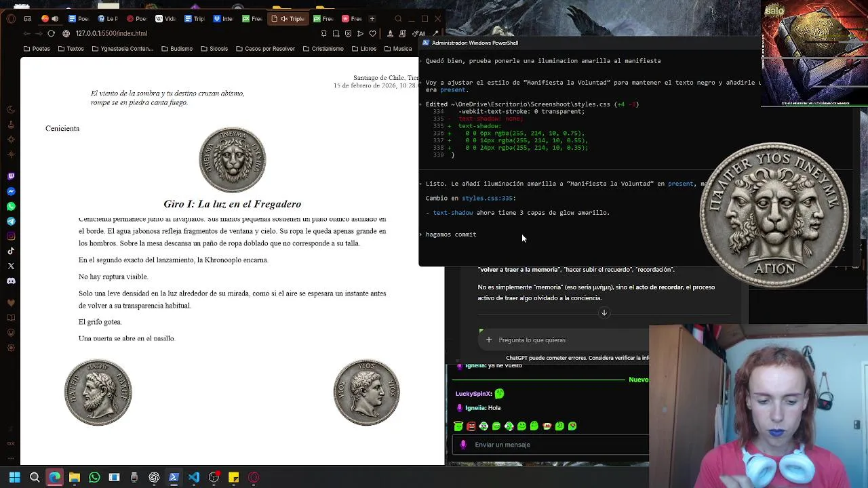Open Sticky Notes from the taskbar
This screenshot has width=868, height=488.
pos(233,477)
